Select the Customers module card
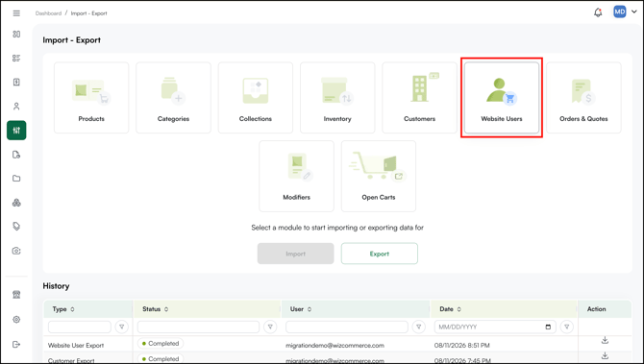Viewport: 644px width, 364px height. [x=419, y=98]
